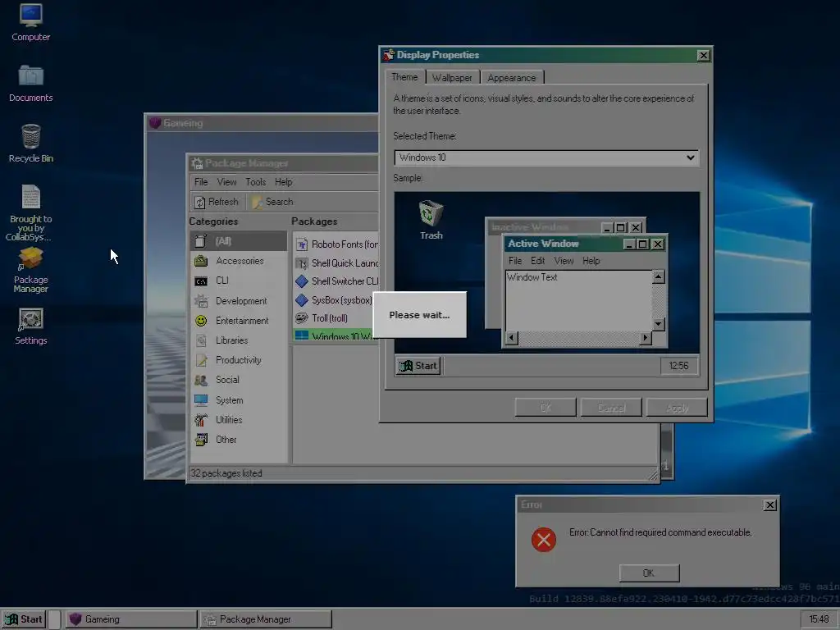Select the Utilities category icon

[x=201, y=419]
